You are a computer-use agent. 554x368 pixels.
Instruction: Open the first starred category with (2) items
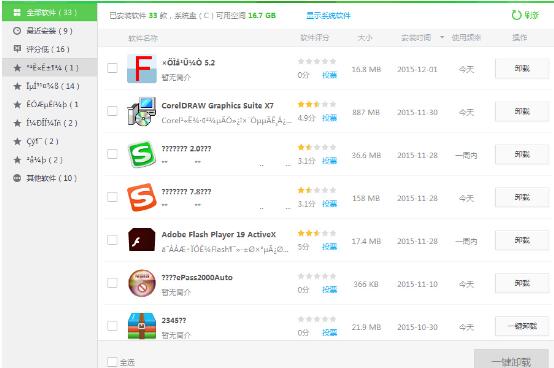pyautogui.click(x=49, y=123)
